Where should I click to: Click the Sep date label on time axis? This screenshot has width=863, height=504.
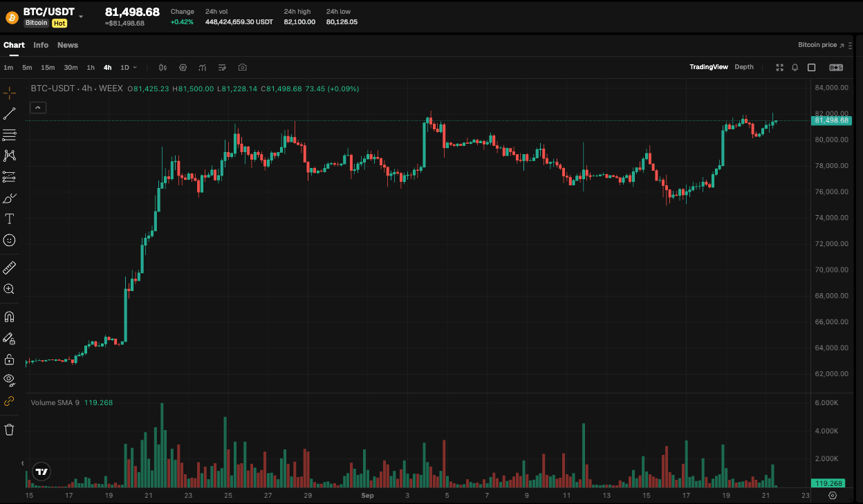pos(367,495)
